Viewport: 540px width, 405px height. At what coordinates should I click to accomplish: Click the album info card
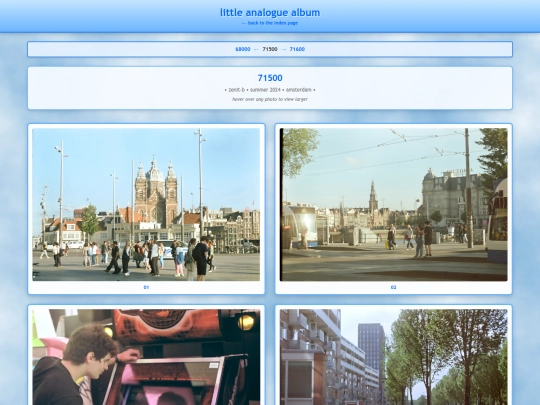pyautogui.click(x=270, y=88)
